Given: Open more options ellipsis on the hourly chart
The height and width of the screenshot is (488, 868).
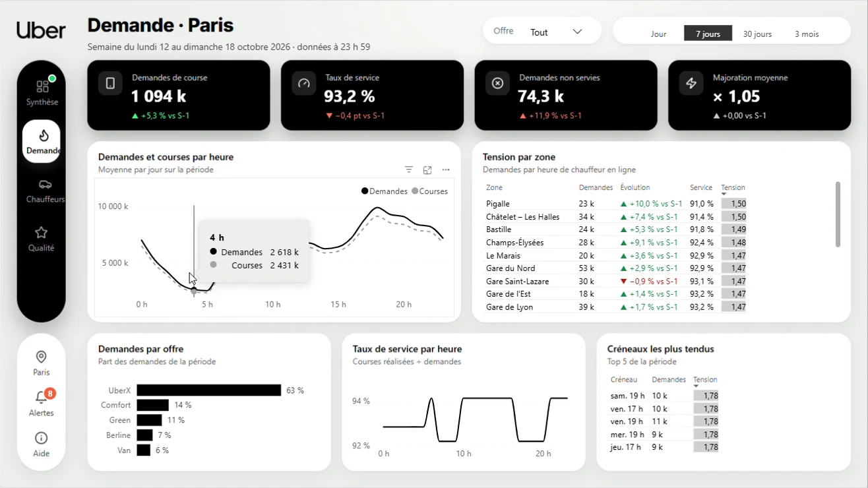Looking at the screenshot, I should click(446, 170).
